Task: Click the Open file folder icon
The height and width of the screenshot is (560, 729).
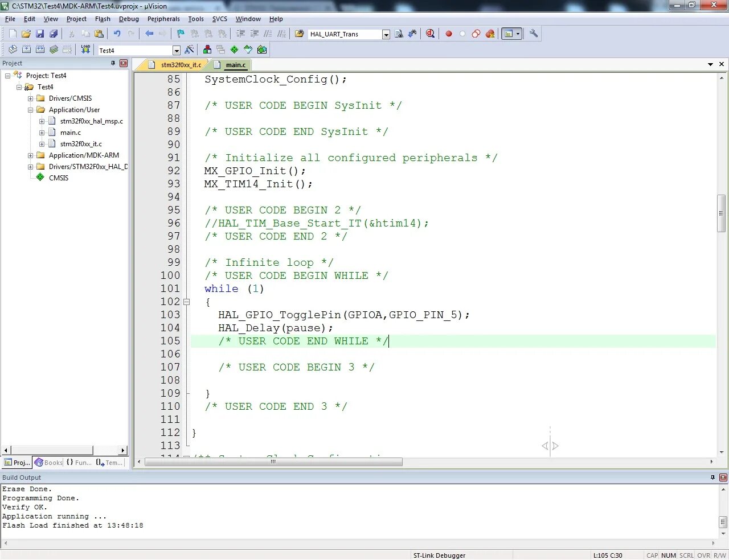Action: 26,34
